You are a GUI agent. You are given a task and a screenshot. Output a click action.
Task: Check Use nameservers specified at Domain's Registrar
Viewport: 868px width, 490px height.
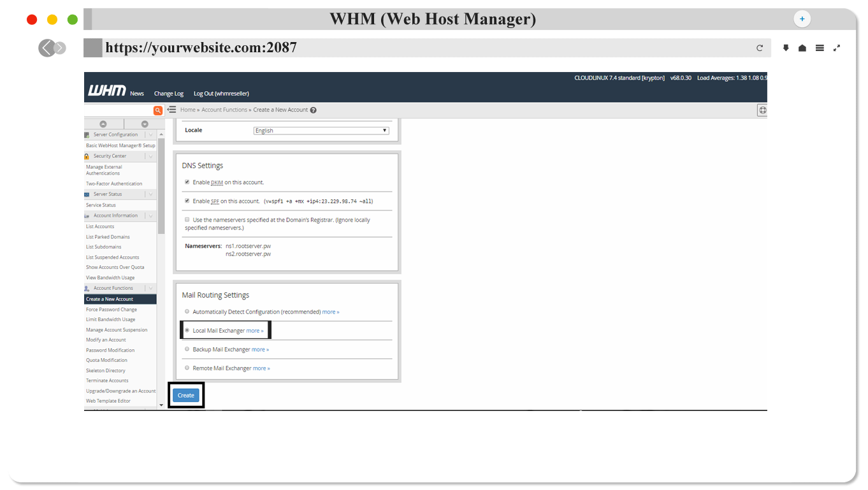coord(187,219)
